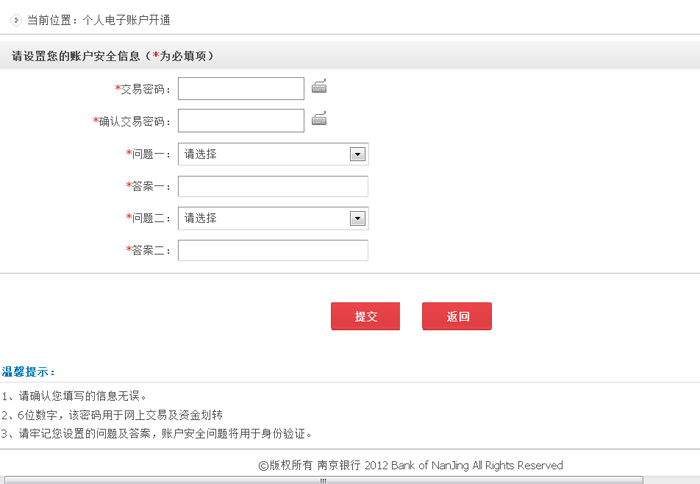Click the tip about 6位数字 password

112,414
